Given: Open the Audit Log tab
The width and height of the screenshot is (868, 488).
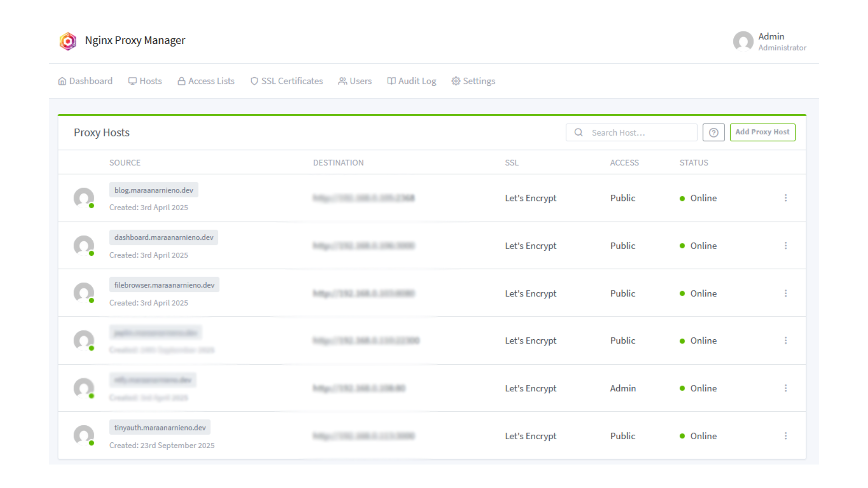Looking at the screenshot, I should point(412,81).
